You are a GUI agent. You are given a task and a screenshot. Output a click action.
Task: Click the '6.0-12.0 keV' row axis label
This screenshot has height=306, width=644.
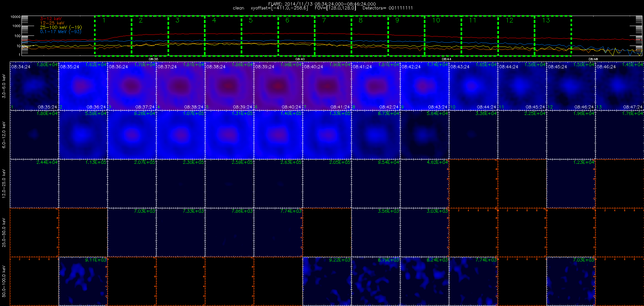coord(4,135)
